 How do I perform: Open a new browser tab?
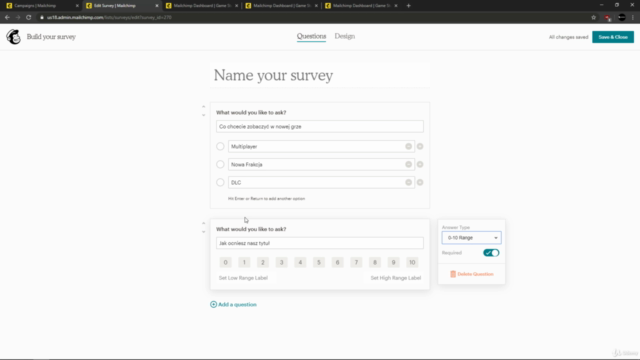(x=409, y=6)
